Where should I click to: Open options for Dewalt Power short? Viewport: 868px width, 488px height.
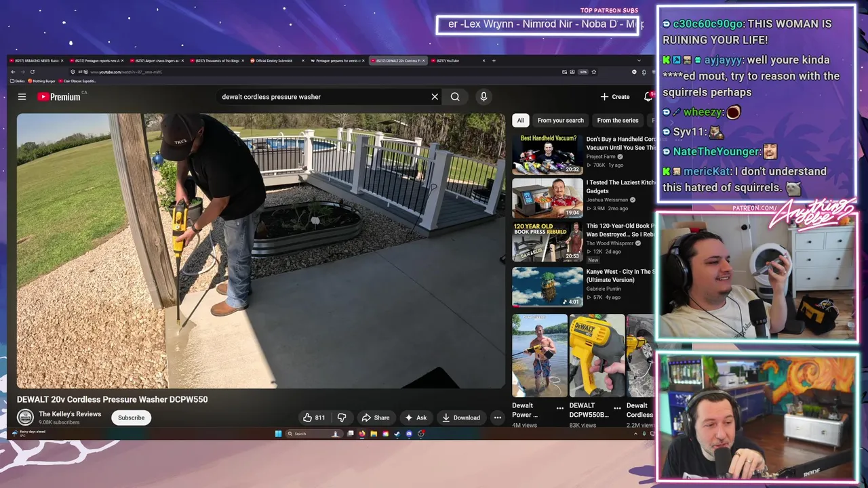[x=560, y=408]
